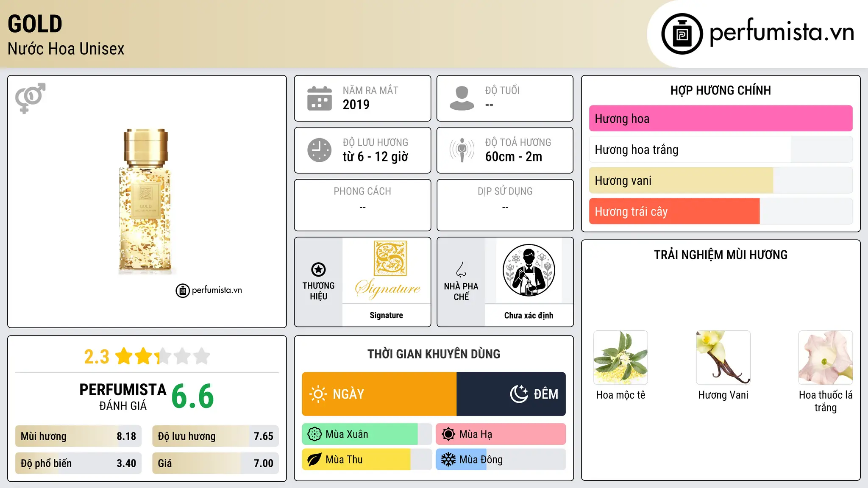Click the first gold rating star

pyautogui.click(x=124, y=356)
